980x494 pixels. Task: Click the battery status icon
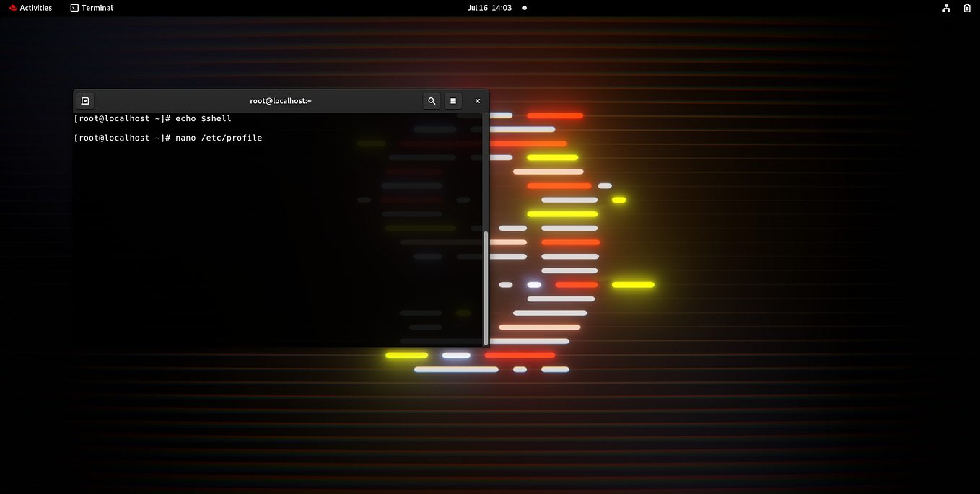click(x=967, y=8)
